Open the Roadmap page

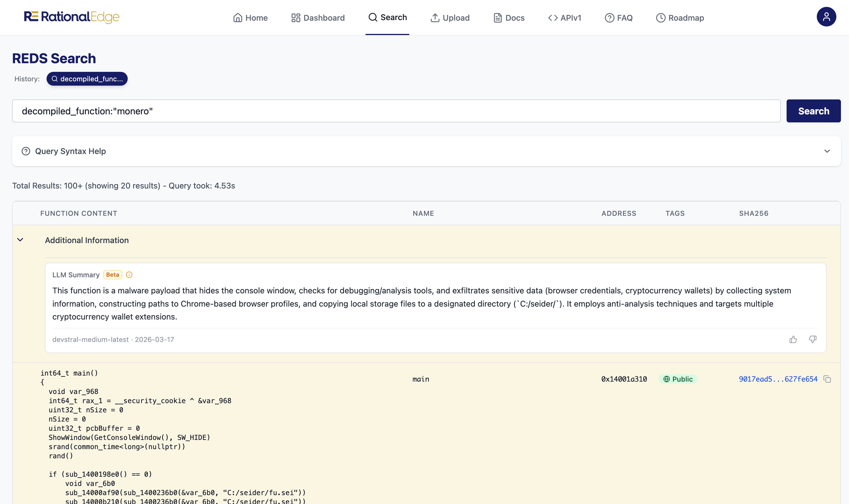pyautogui.click(x=680, y=18)
